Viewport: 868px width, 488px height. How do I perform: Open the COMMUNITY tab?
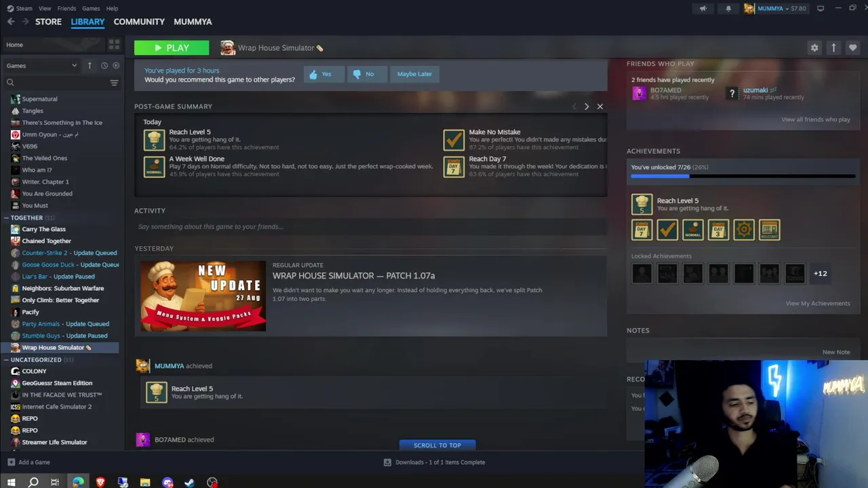(x=139, y=22)
